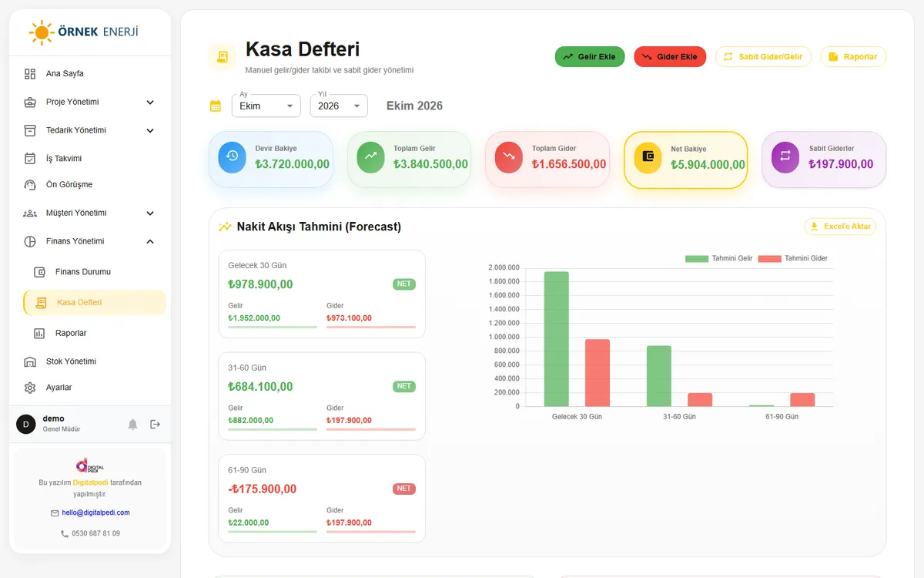The width and height of the screenshot is (924, 578).
Task: Click the sparkle icon by Nakit Akışı Tahmini
Action: [225, 227]
